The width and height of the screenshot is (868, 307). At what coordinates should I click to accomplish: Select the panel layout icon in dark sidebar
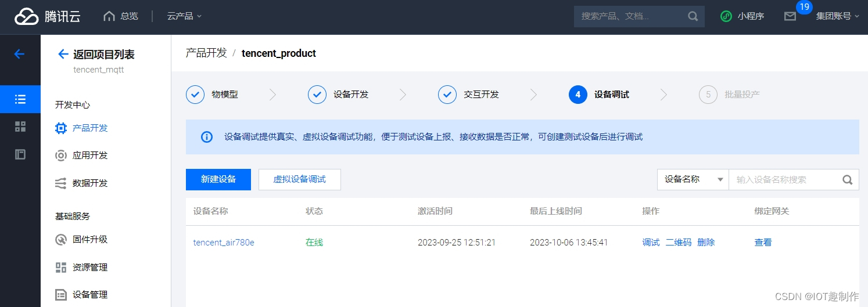point(20,154)
